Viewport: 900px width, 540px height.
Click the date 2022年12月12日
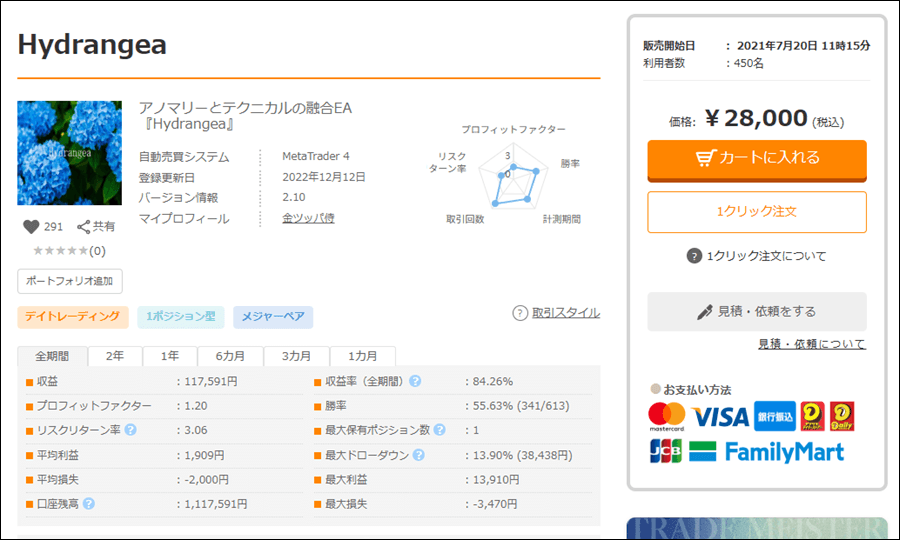tap(324, 177)
